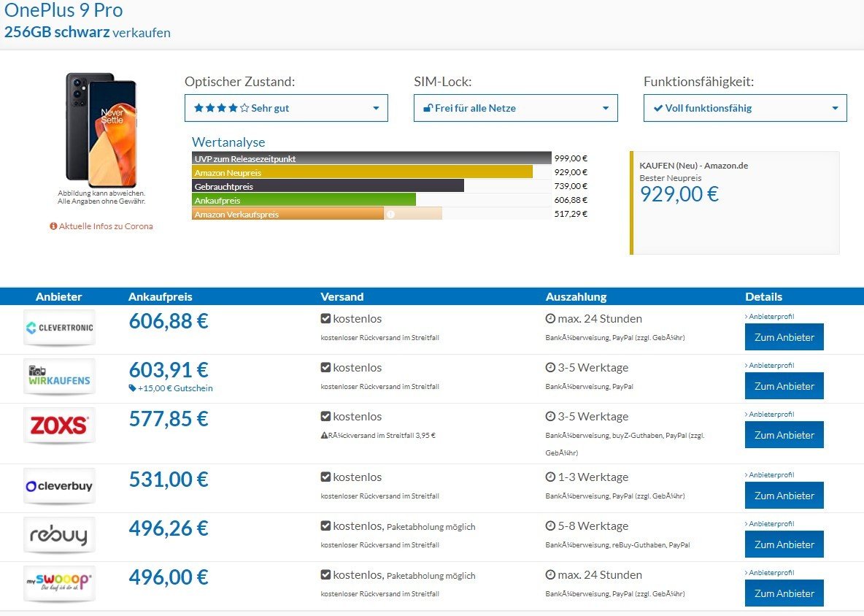The image size is (864, 616).
Task: Click ZOXS price 577,85 €
Action: [x=169, y=419]
